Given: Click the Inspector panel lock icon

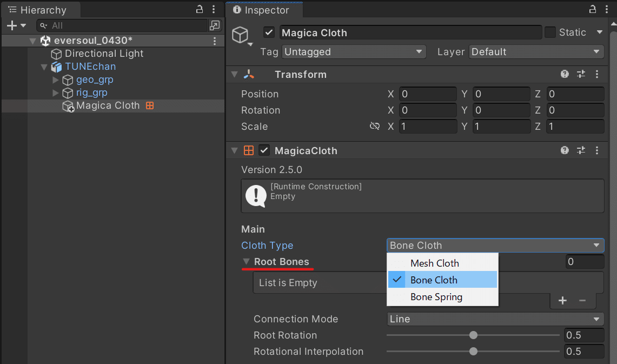Looking at the screenshot, I should 593,9.
